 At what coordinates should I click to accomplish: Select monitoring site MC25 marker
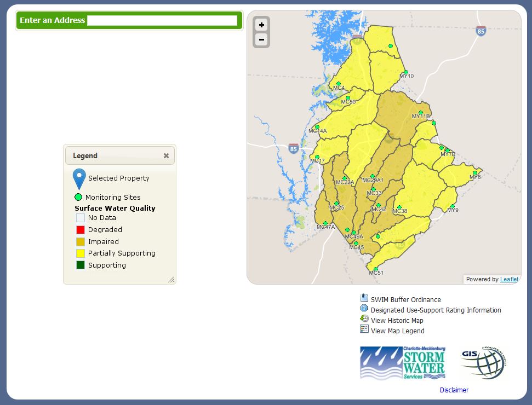pos(336,204)
